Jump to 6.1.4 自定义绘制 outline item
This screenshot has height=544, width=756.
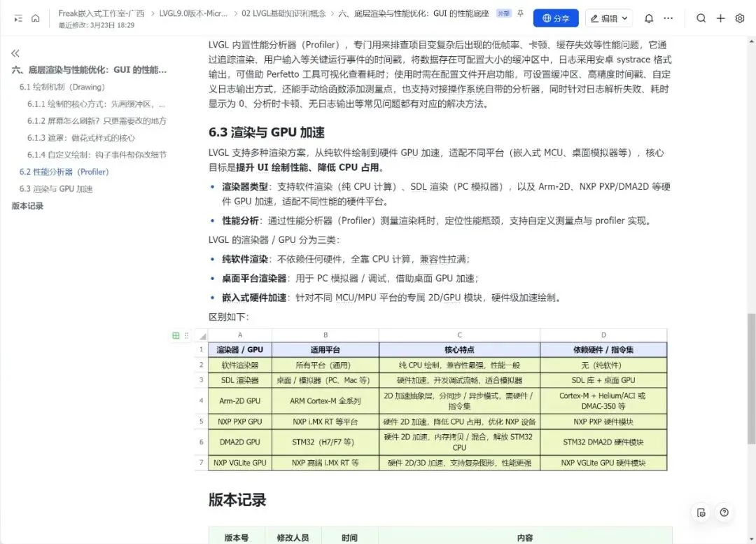click(x=97, y=155)
